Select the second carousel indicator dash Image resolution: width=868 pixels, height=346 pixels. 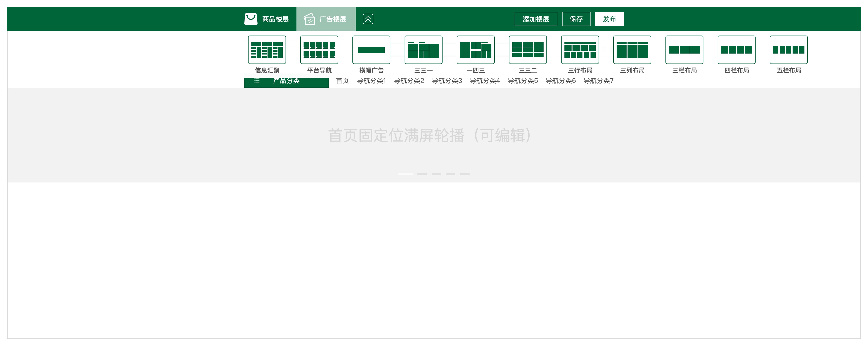(x=422, y=174)
